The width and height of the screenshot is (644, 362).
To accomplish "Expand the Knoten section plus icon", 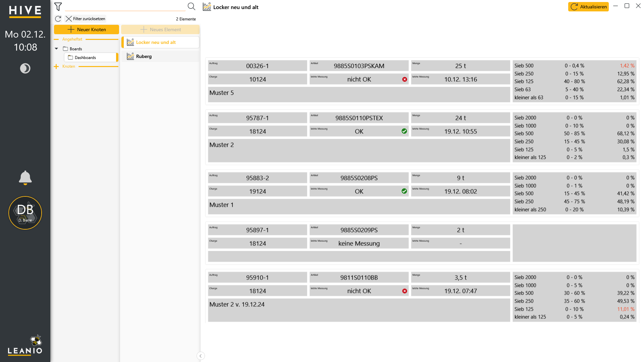I will coord(56,66).
